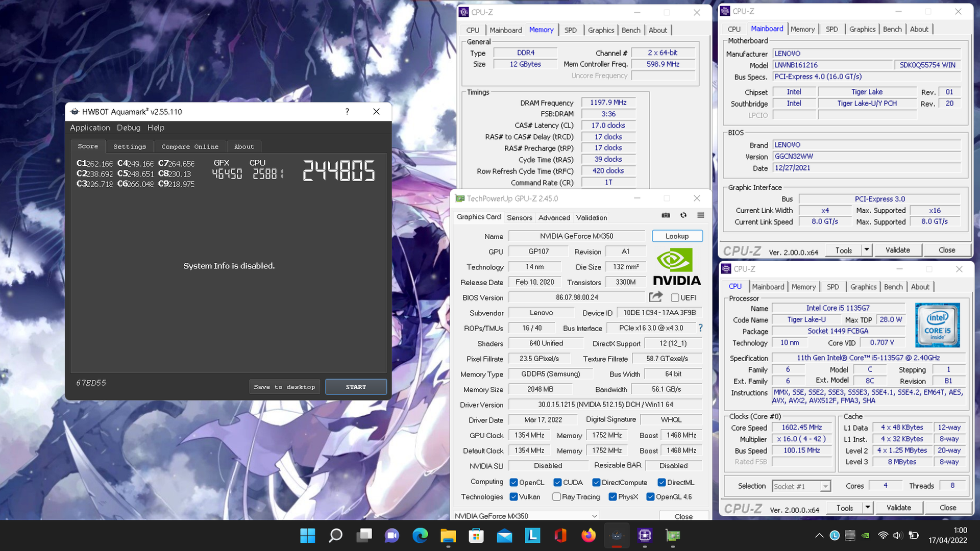This screenshot has height=551, width=980.
Task: Click the CPU Specification field in CPU-Z
Action: [868, 358]
